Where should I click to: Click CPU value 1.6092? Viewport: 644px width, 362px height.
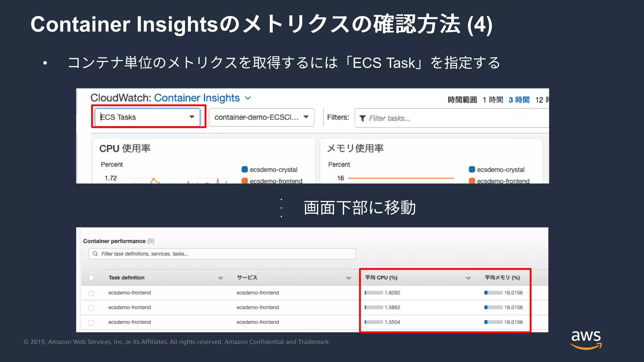point(392,293)
